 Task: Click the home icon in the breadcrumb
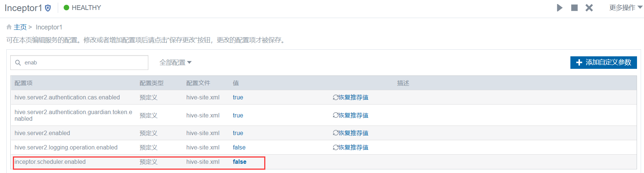pyautogui.click(x=9, y=27)
